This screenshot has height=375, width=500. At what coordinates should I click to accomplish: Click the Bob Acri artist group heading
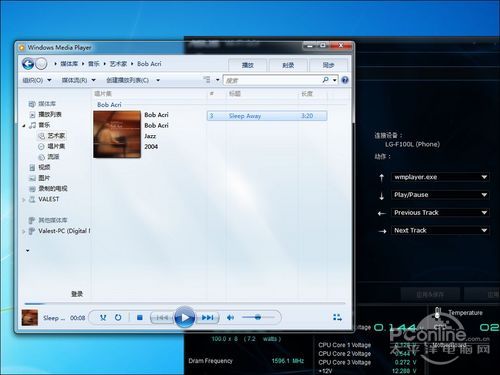[x=109, y=105]
